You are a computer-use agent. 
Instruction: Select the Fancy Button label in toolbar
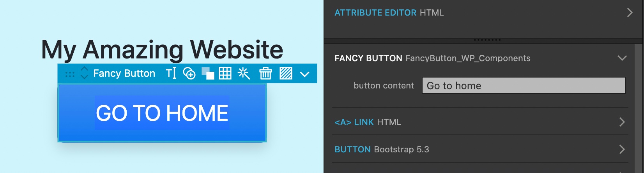[124, 73]
